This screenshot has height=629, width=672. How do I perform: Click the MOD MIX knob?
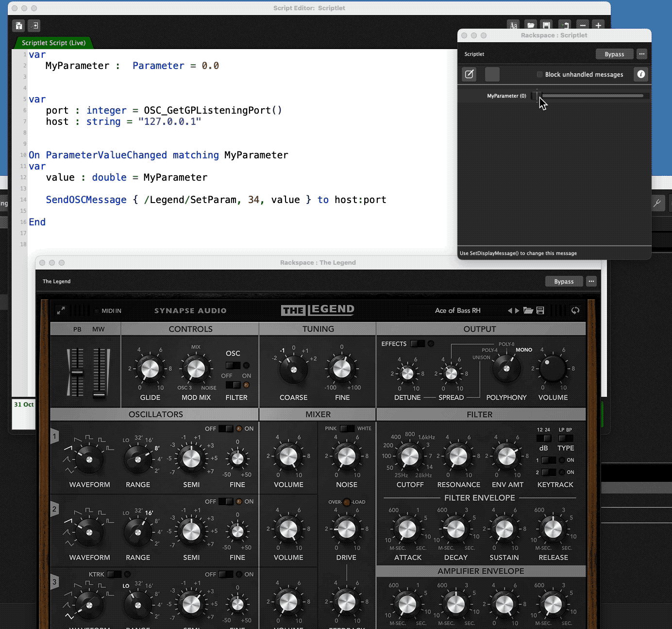click(196, 370)
